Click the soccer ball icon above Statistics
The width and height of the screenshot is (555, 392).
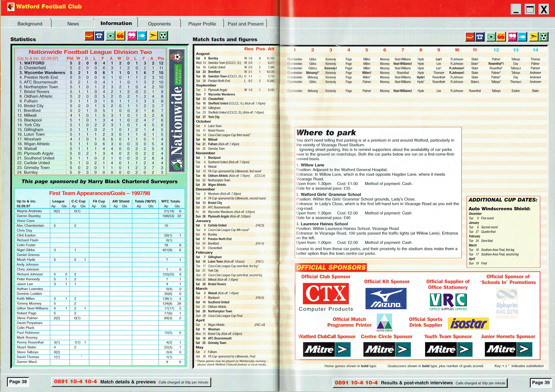point(163,36)
